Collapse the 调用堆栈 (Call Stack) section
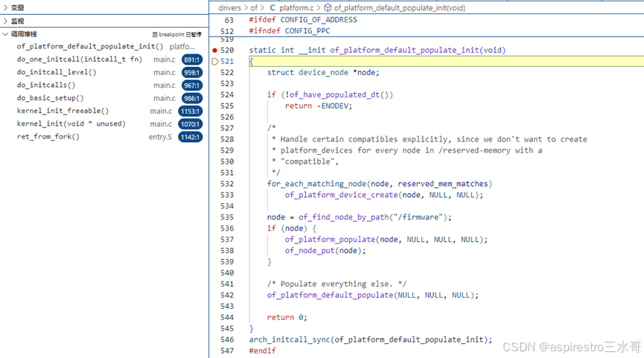 pos(104,34)
